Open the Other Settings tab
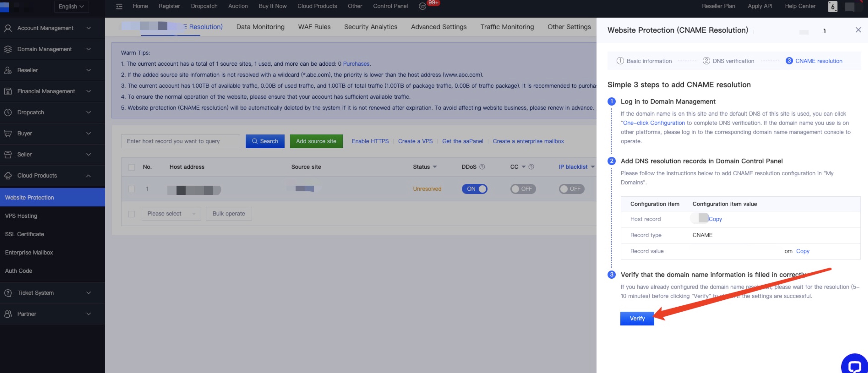Screen dimensions: 868x373 569,27
